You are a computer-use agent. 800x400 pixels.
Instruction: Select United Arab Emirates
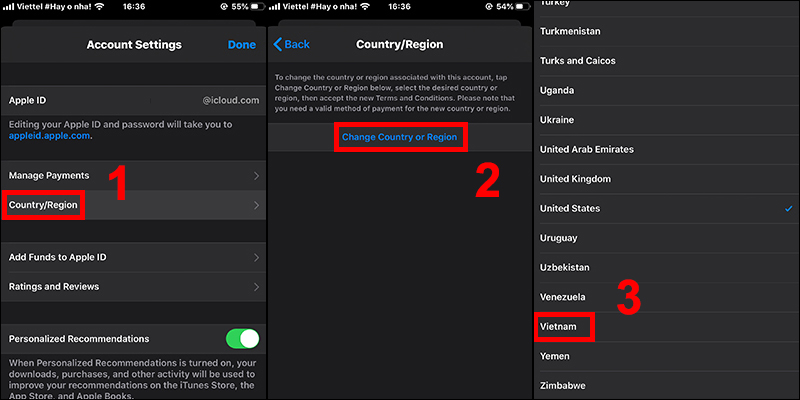pyautogui.click(x=666, y=149)
